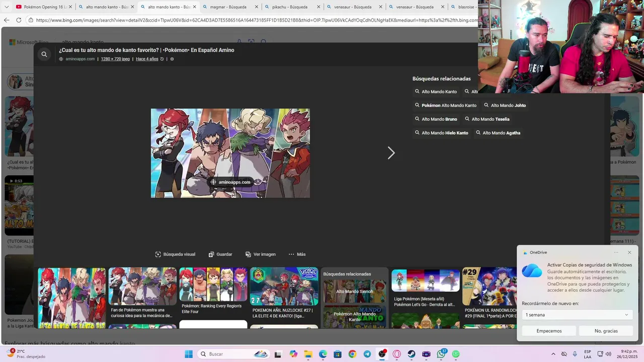This screenshot has height=362, width=644.
Task: Open ESP LAA language switcher
Action: 588,354
